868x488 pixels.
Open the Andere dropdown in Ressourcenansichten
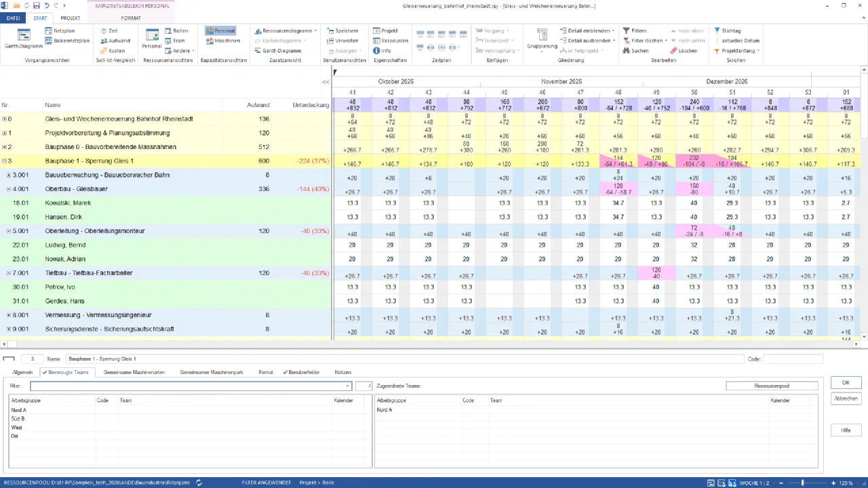tap(180, 51)
